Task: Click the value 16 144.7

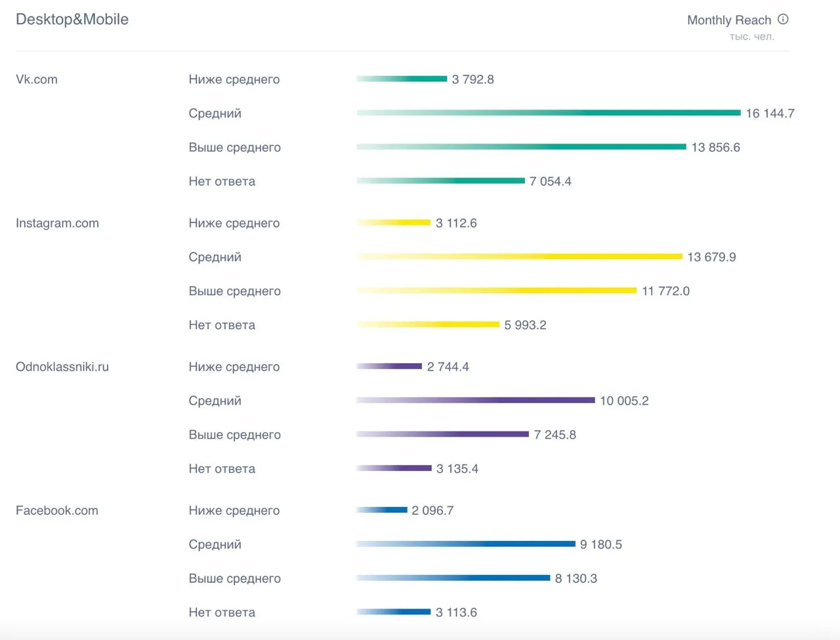Action: pos(770,113)
